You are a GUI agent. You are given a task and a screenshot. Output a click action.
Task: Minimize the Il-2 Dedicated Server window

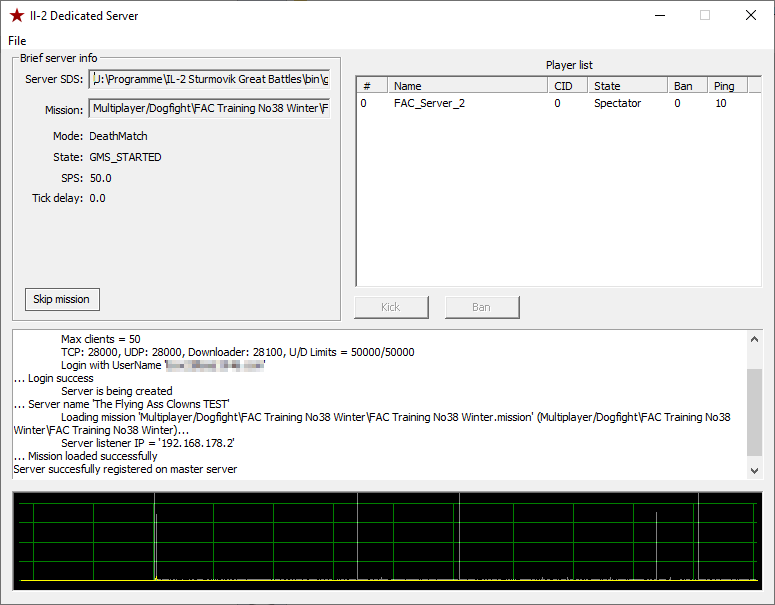pyautogui.click(x=660, y=15)
